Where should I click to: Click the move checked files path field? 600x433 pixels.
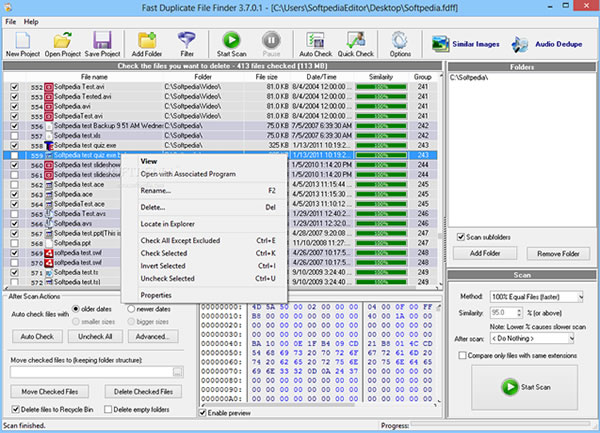coord(91,372)
